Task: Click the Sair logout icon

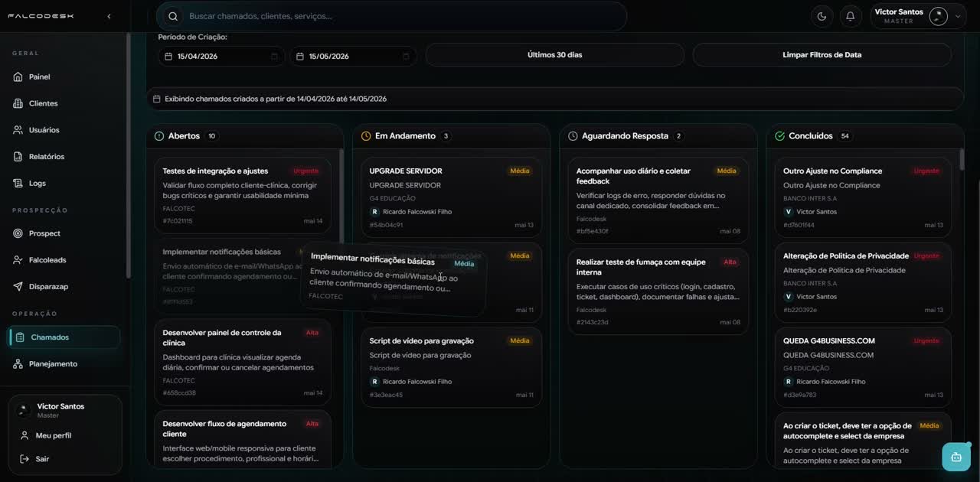Action: pyautogui.click(x=24, y=459)
